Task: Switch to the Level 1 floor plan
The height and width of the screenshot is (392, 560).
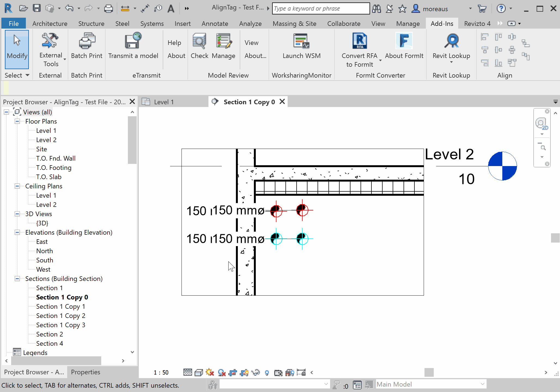Action: pyautogui.click(x=46, y=131)
